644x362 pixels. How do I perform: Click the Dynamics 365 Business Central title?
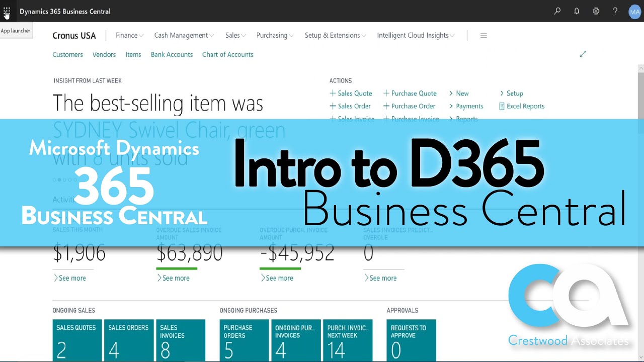[x=65, y=11]
